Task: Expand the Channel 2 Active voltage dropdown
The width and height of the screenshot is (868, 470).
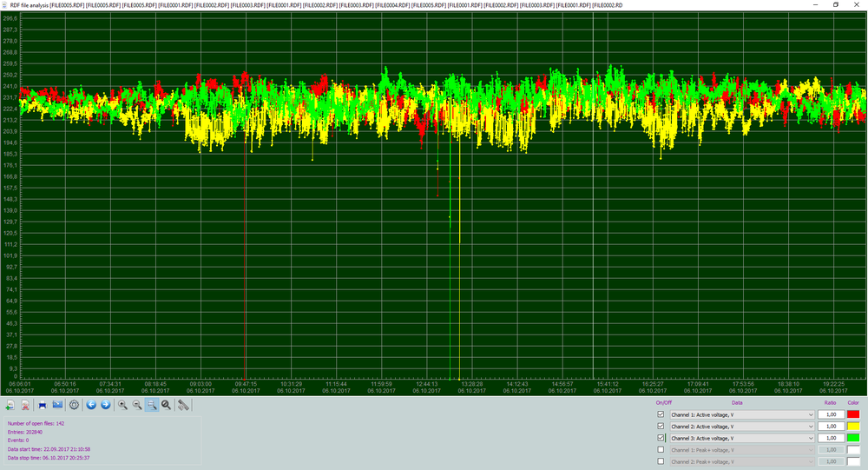Action: click(x=742, y=427)
